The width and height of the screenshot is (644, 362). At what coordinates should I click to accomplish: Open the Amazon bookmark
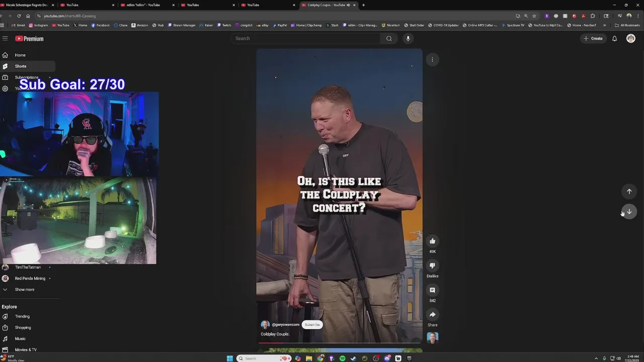point(140,25)
